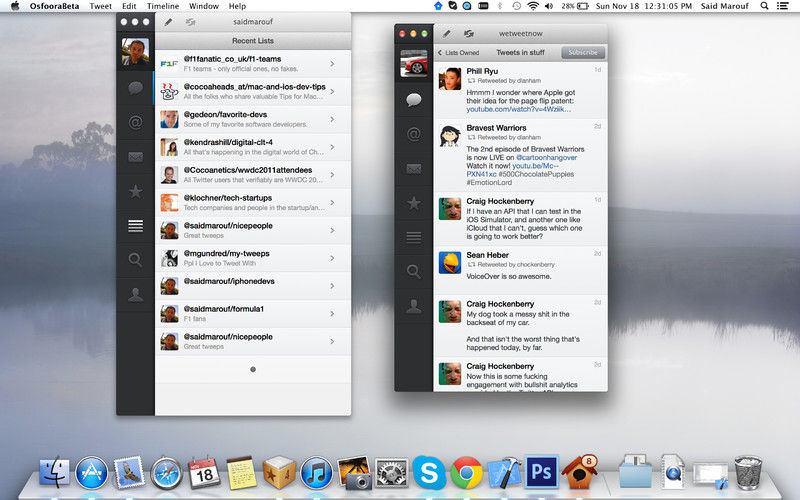Image resolution: width=800 pixels, height=500 pixels.
Task: Click compose pencil icon in saidmarouf window
Action: (168, 22)
